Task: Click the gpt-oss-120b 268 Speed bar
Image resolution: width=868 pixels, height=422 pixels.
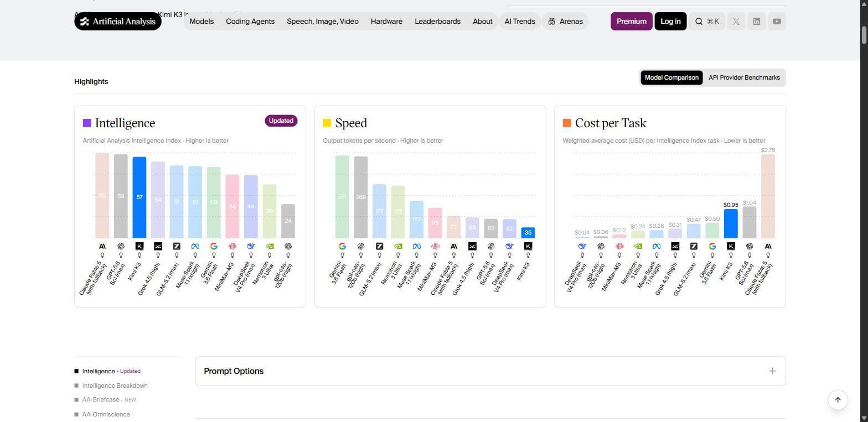Action: (x=361, y=197)
